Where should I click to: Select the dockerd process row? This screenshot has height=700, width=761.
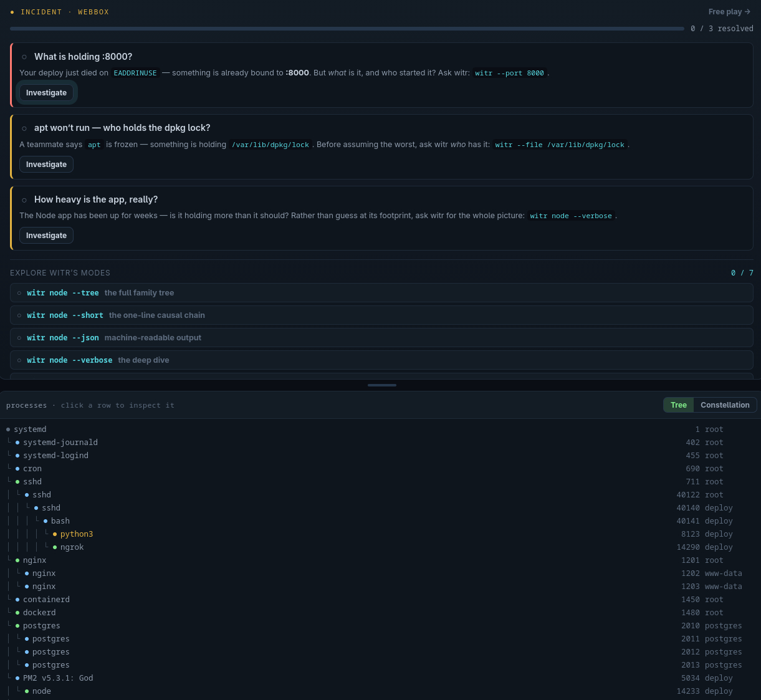pos(380,613)
